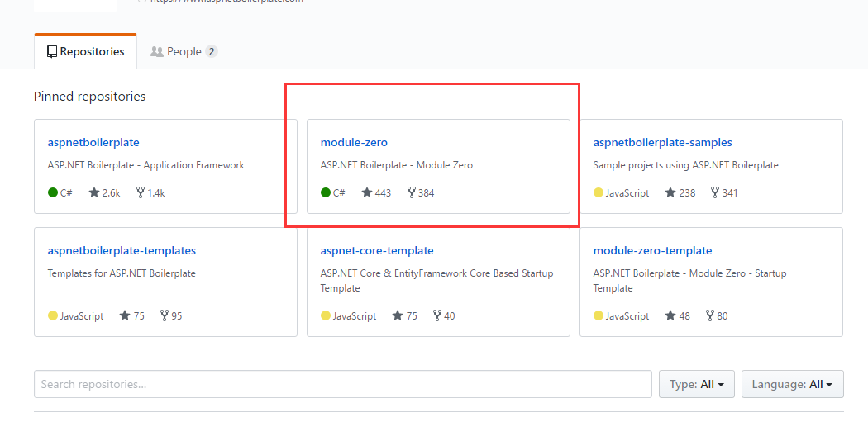Click the star icon on module-zero-template card

(x=670, y=315)
